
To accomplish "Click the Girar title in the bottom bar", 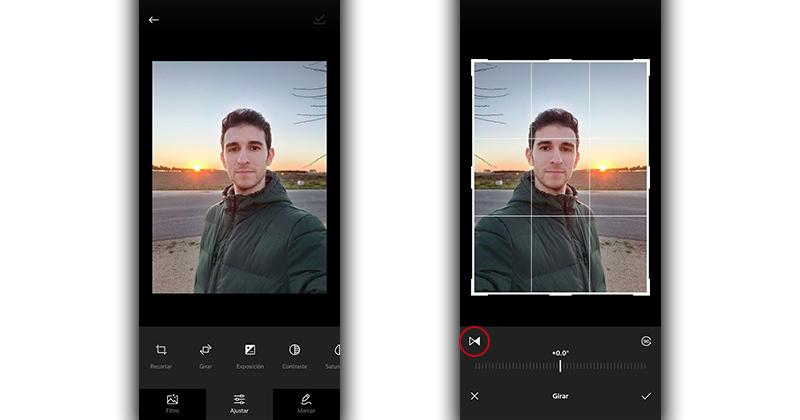I will pos(560,396).
